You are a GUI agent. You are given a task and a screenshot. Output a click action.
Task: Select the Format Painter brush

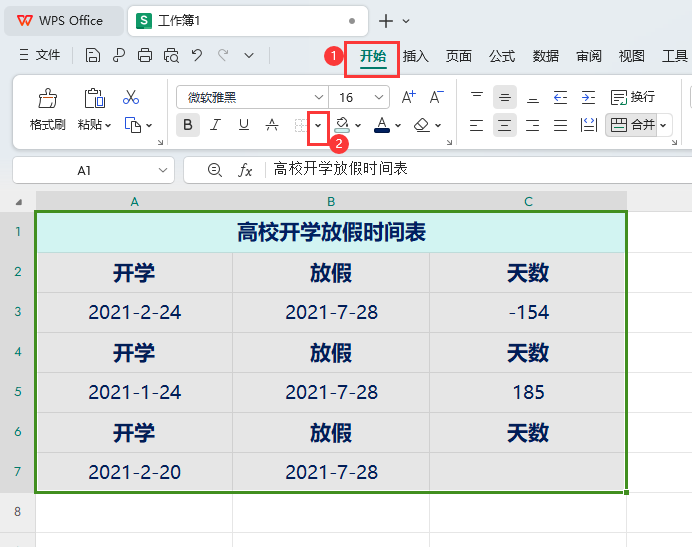point(47,98)
